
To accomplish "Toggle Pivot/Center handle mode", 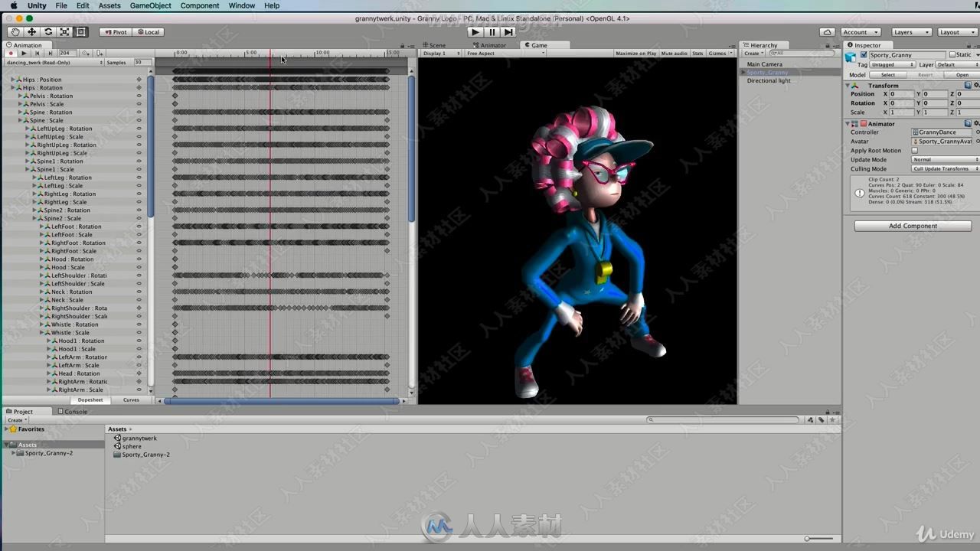I will (116, 32).
